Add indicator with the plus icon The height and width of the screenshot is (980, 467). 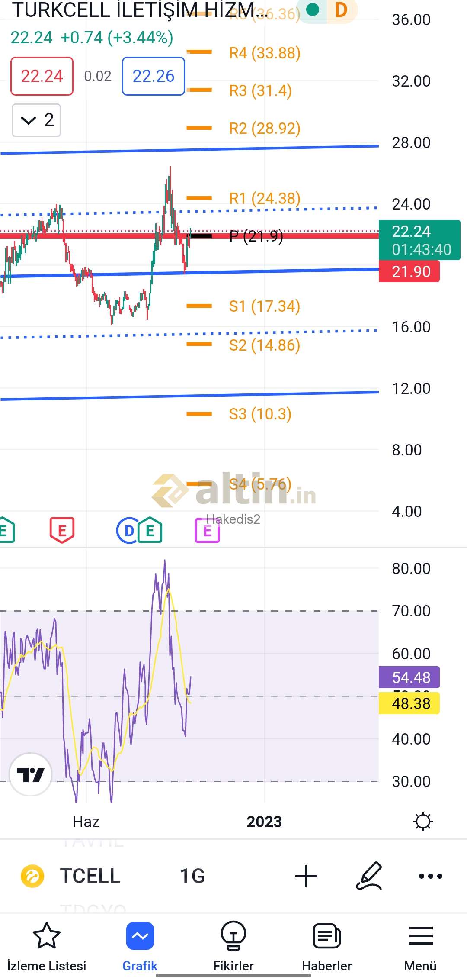point(306,876)
